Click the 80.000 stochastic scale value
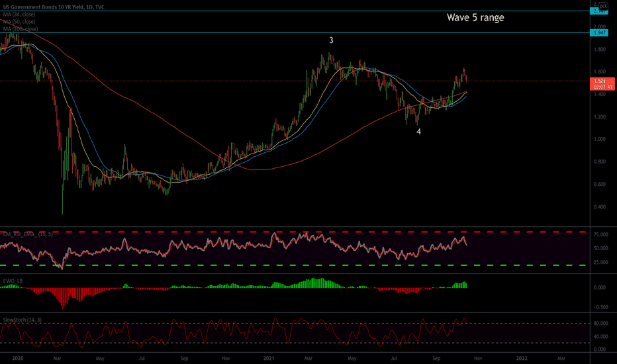 [x=600, y=324]
